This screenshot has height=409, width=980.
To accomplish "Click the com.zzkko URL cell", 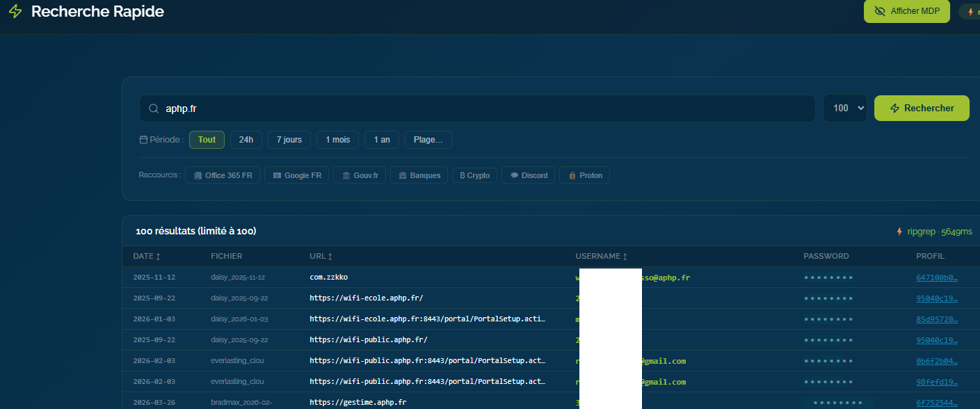I will (329, 278).
